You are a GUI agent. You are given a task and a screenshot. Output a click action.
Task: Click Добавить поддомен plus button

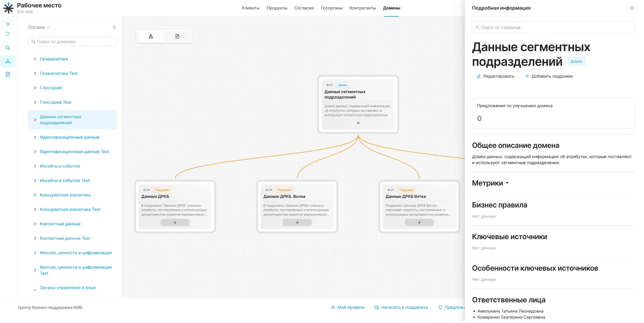click(549, 76)
